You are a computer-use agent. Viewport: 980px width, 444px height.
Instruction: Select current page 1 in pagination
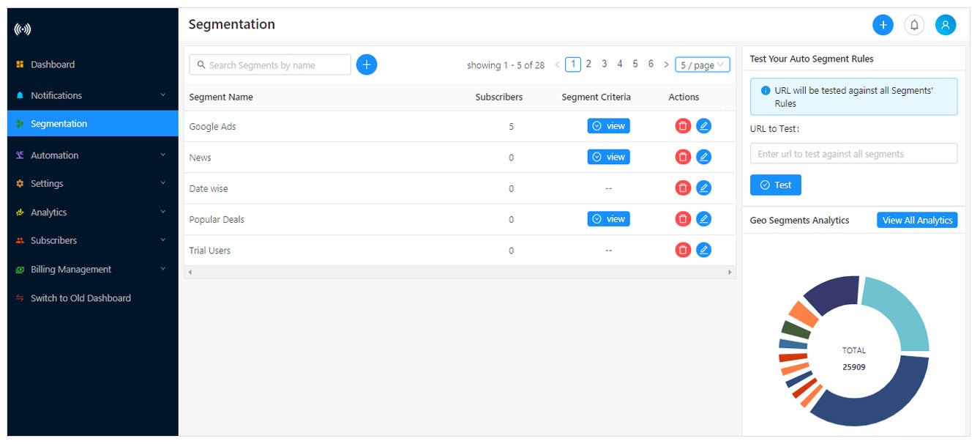[573, 64]
